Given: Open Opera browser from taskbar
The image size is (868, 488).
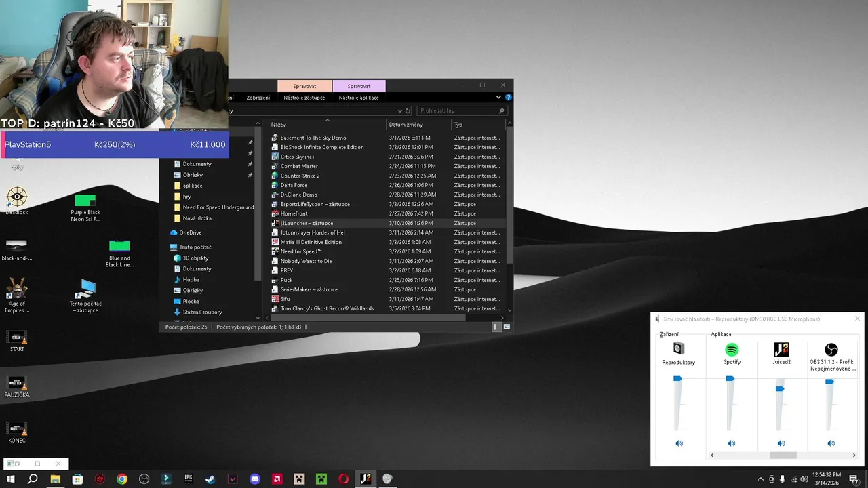Looking at the screenshot, I should (344, 479).
